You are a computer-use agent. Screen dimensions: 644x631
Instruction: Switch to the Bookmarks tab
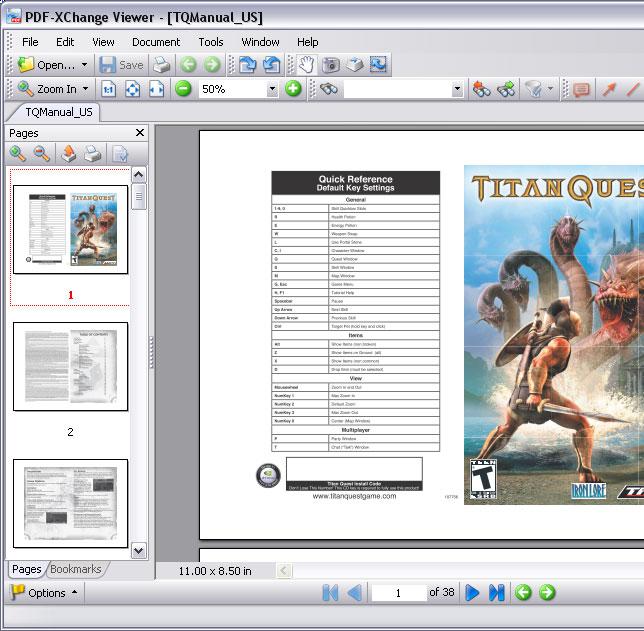pos(76,569)
